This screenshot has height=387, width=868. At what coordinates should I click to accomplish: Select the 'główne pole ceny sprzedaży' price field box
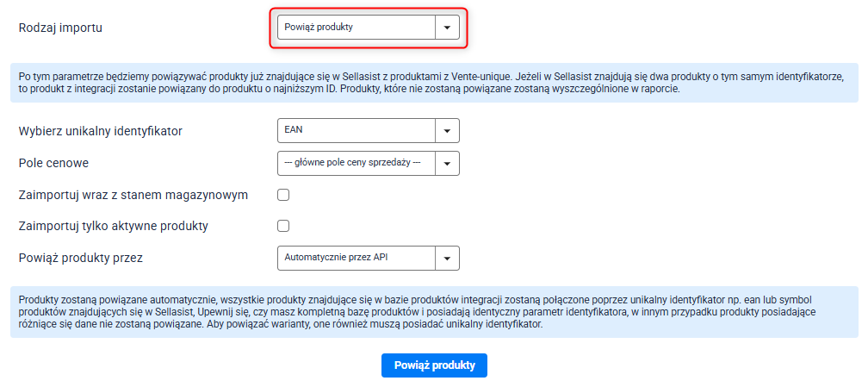356,163
